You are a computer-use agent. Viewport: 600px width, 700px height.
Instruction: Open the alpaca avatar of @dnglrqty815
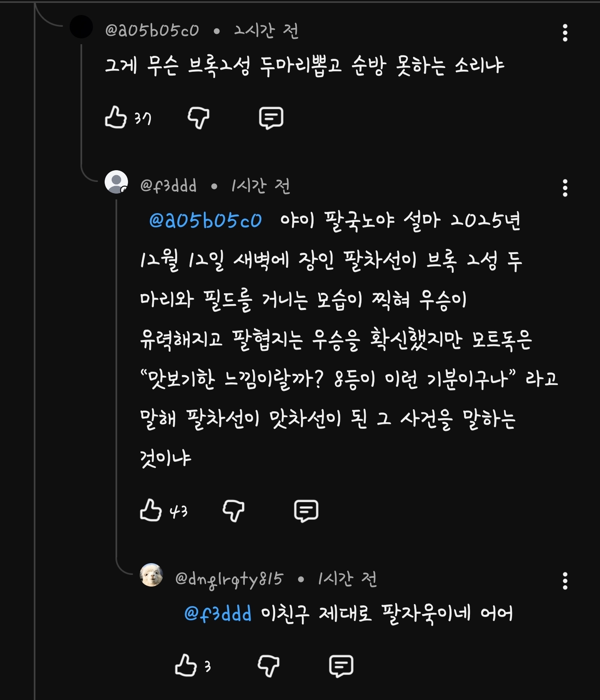click(151, 575)
